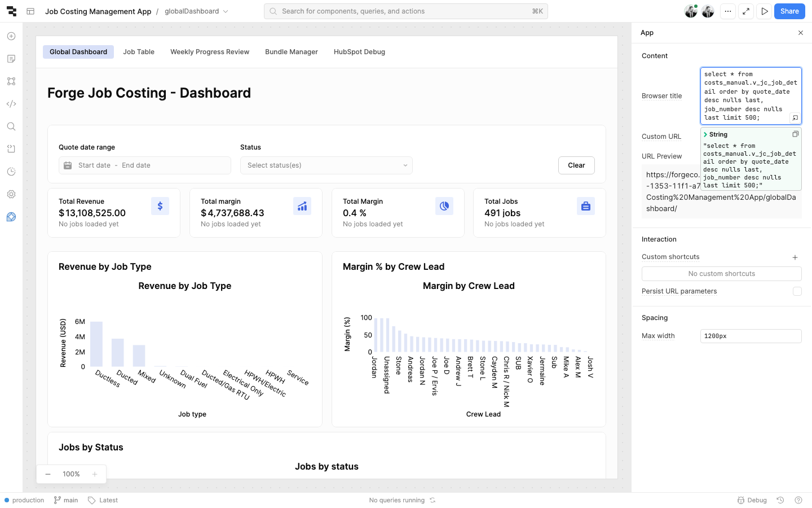Switch to the Job Table tab

pos(139,52)
